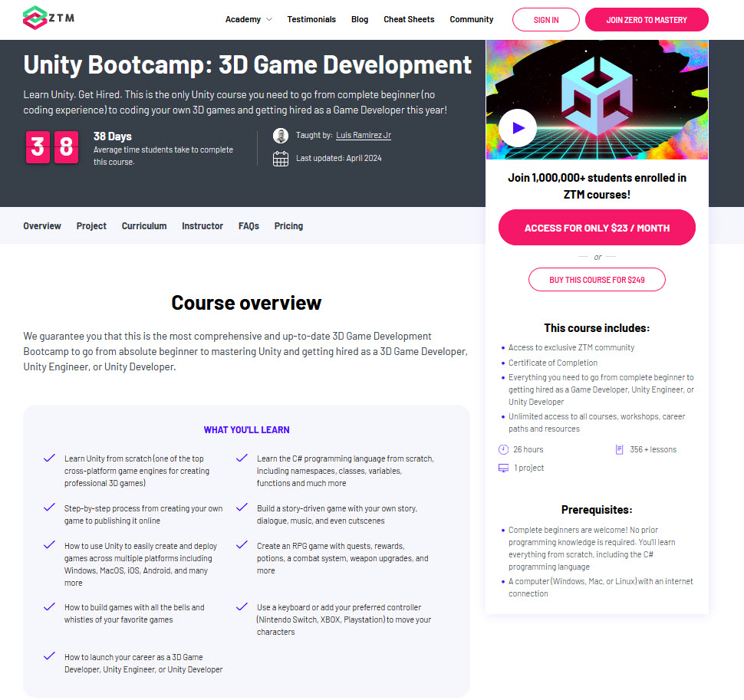
Task: Click the day counter digit 8
Action: [67, 147]
